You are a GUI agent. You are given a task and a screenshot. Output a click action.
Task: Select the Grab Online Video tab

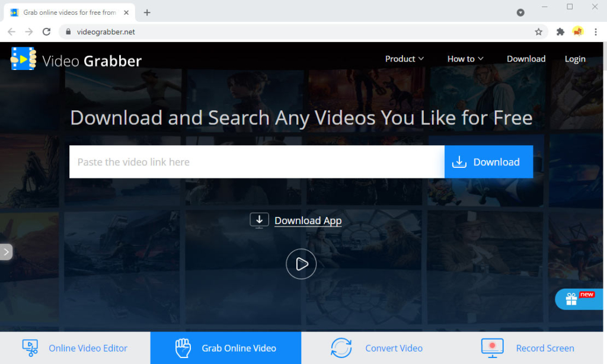tap(226, 348)
